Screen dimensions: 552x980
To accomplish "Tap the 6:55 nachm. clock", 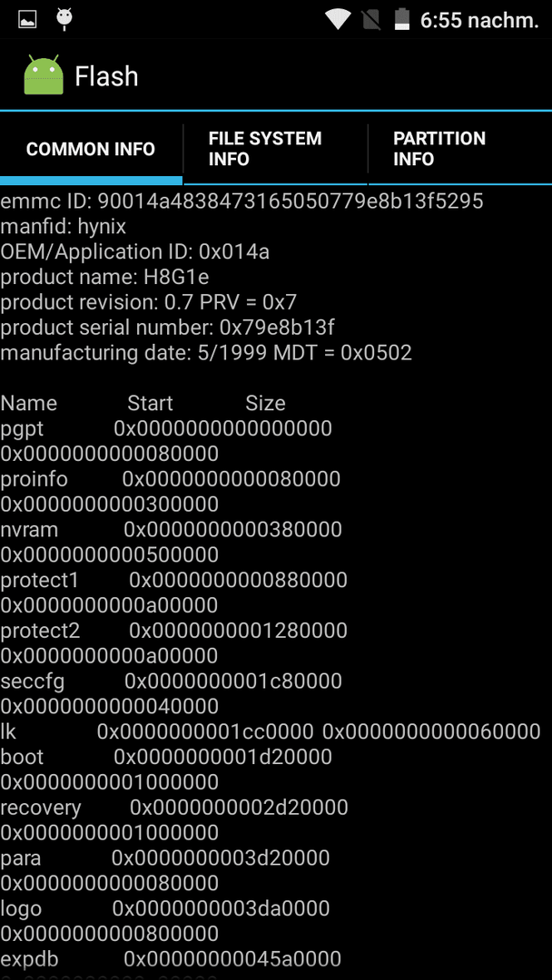I will (x=479, y=20).
